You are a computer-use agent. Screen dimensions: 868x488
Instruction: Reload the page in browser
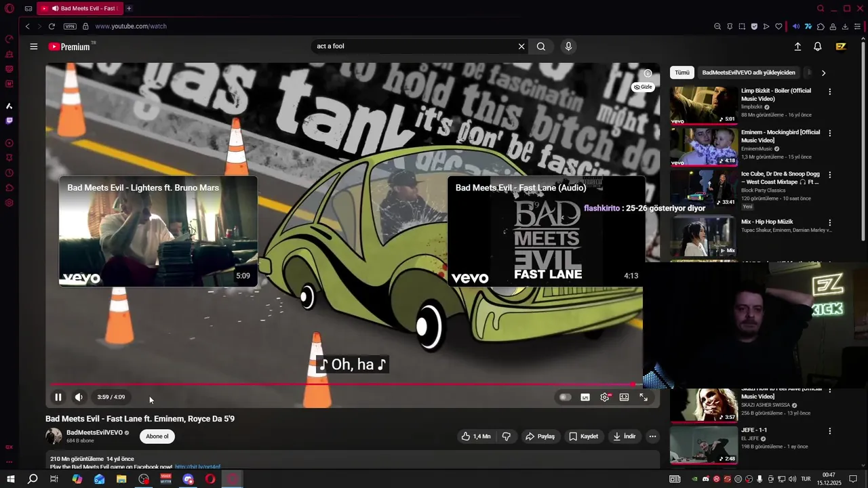click(x=52, y=26)
